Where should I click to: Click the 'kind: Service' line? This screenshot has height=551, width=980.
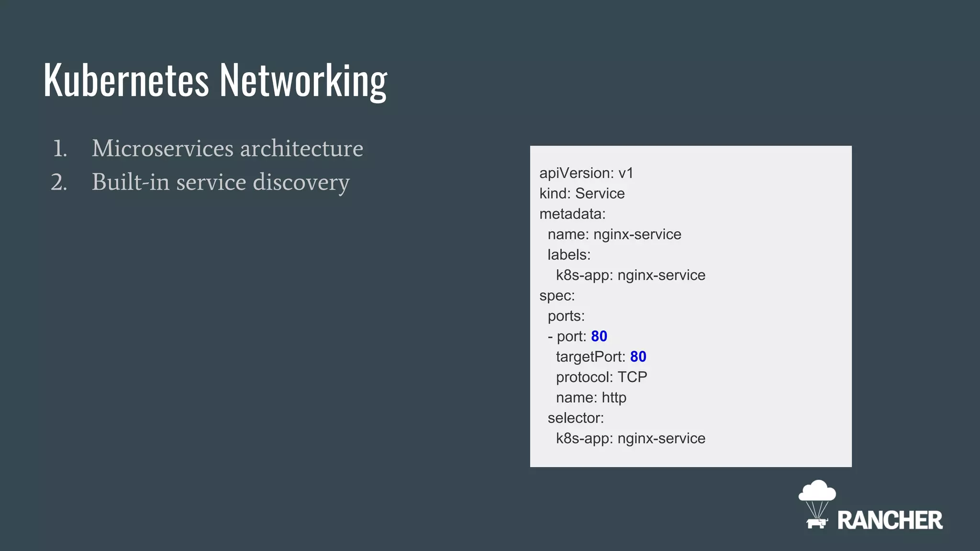(x=582, y=193)
